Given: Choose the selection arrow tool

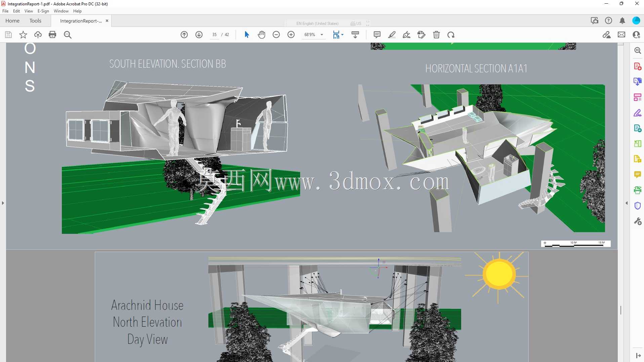Looking at the screenshot, I should [x=247, y=35].
